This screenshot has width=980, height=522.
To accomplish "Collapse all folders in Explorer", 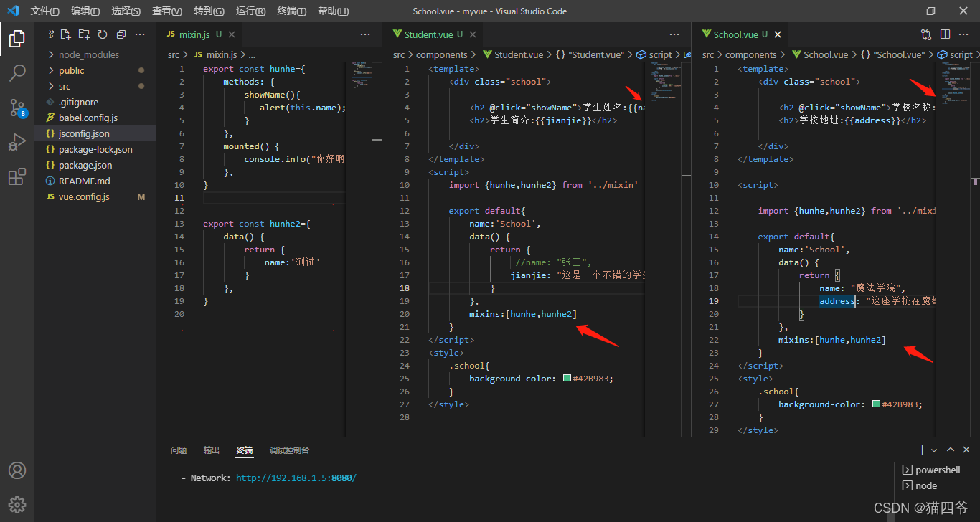I will (x=121, y=34).
